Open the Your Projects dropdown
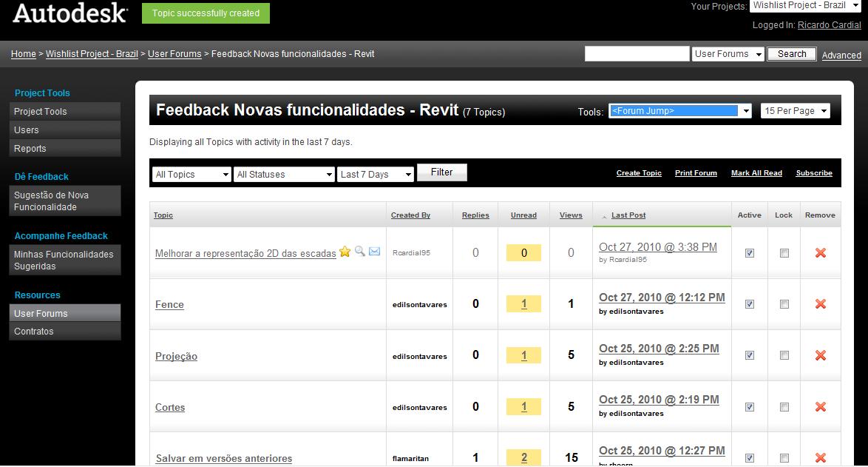Image resolution: width=868 pixels, height=467 pixels. coord(805,5)
